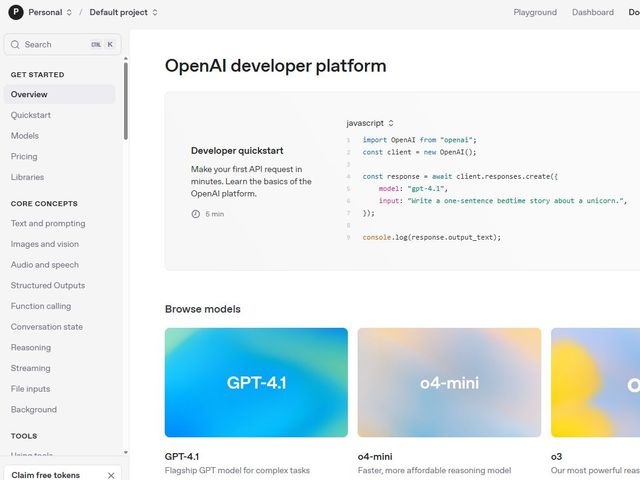Click the Personal account avatar icon

pyautogui.click(x=16, y=12)
